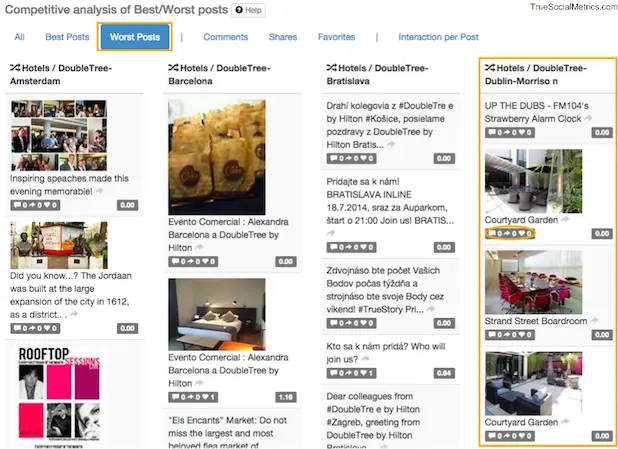
Task: Filter posts by Comments
Action: pos(225,37)
